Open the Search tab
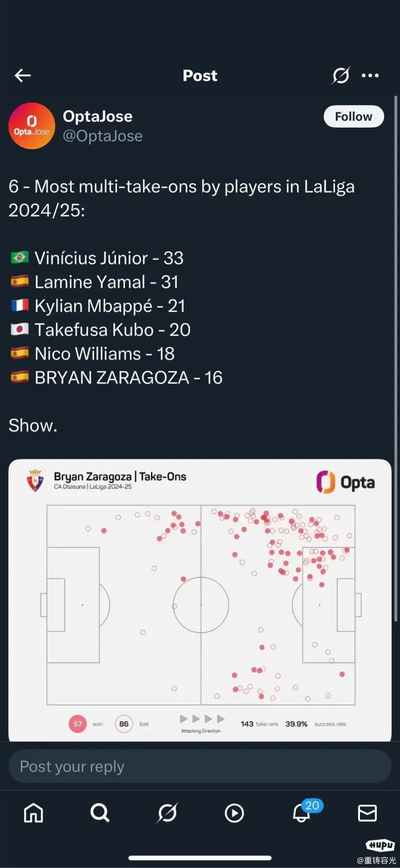Screen dimensions: 400x868 (x=100, y=813)
